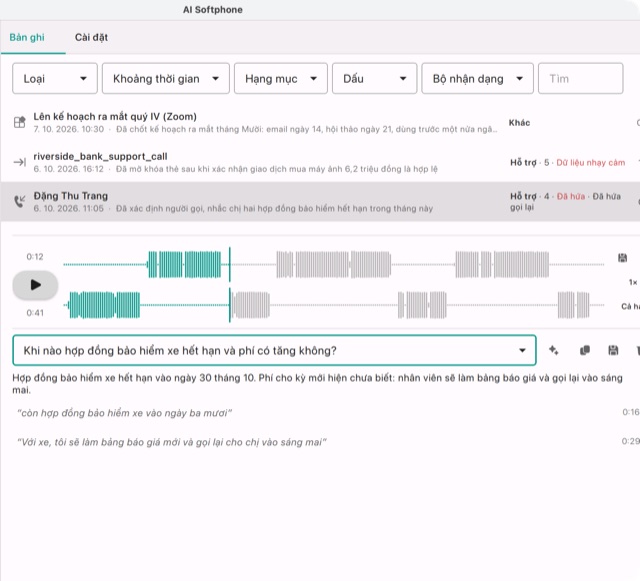Click the 0:16 timestamp
Viewport: 640px width, 581px height.
[x=631, y=412]
